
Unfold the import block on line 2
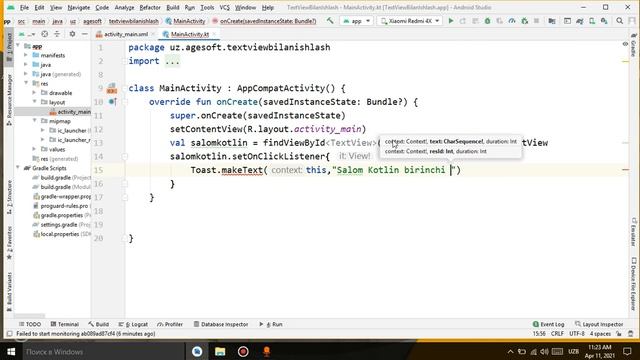[124, 61]
